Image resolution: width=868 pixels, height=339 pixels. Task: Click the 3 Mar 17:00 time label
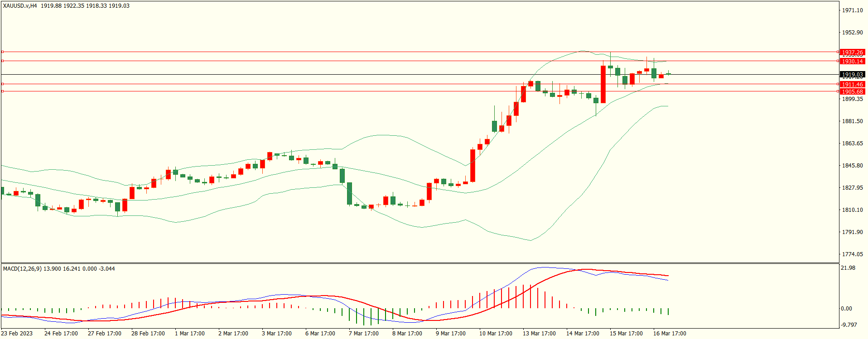coord(277,334)
